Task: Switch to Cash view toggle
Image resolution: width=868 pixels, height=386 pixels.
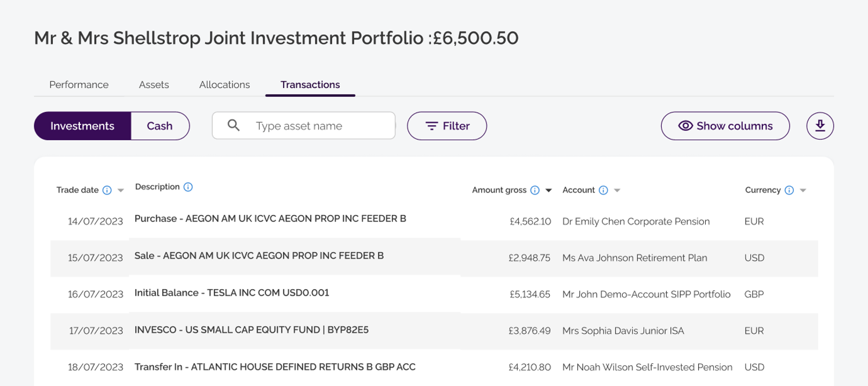Action: [x=160, y=126]
